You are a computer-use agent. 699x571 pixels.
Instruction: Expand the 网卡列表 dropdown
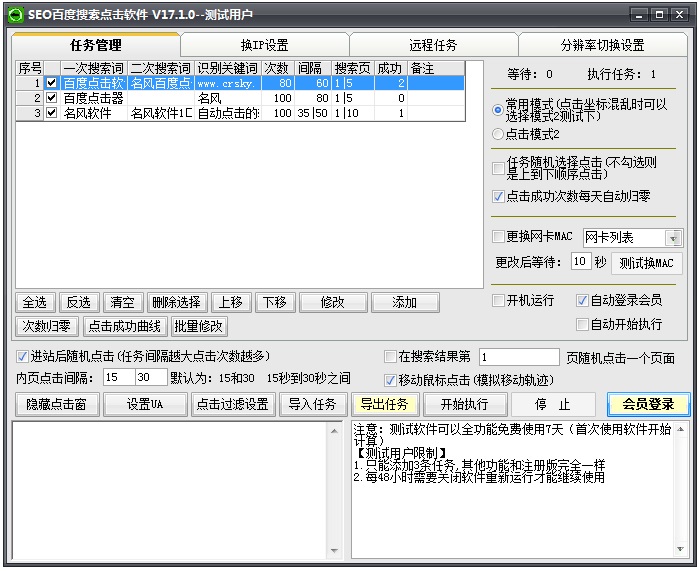pyautogui.click(x=673, y=238)
